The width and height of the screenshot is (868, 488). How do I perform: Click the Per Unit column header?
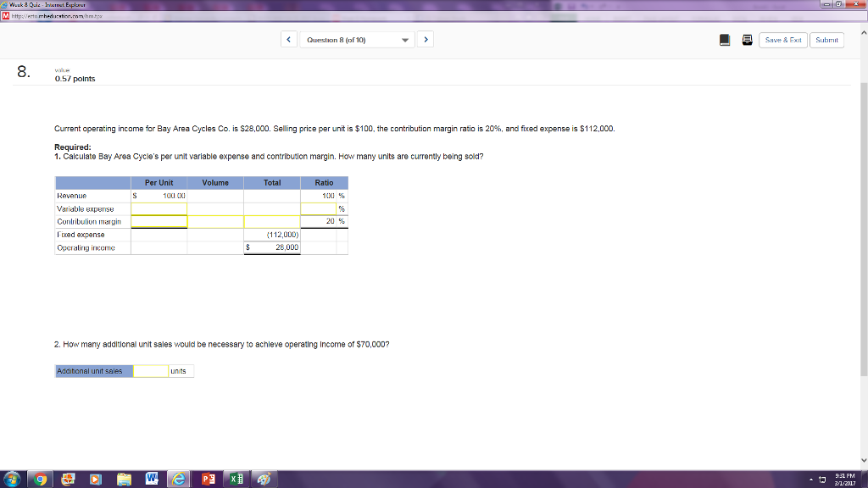point(159,183)
